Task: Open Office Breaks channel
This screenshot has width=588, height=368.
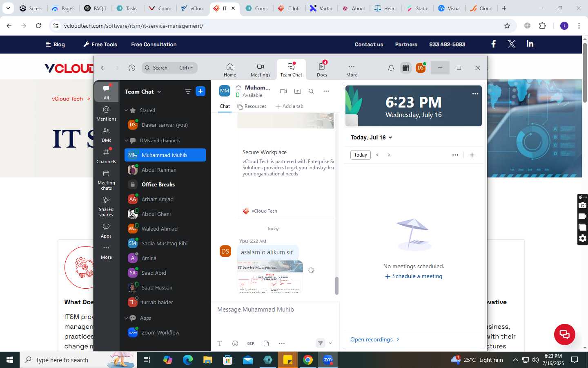Action: tap(165, 184)
